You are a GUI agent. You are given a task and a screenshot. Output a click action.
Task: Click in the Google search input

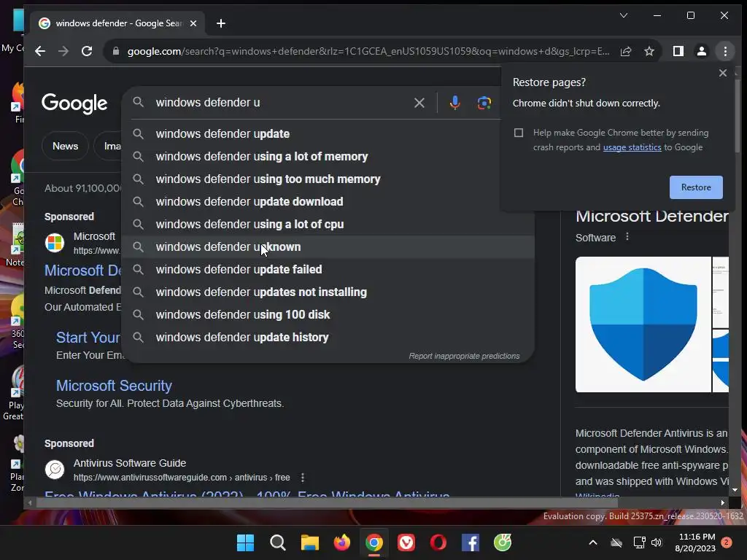pos(281,103)
